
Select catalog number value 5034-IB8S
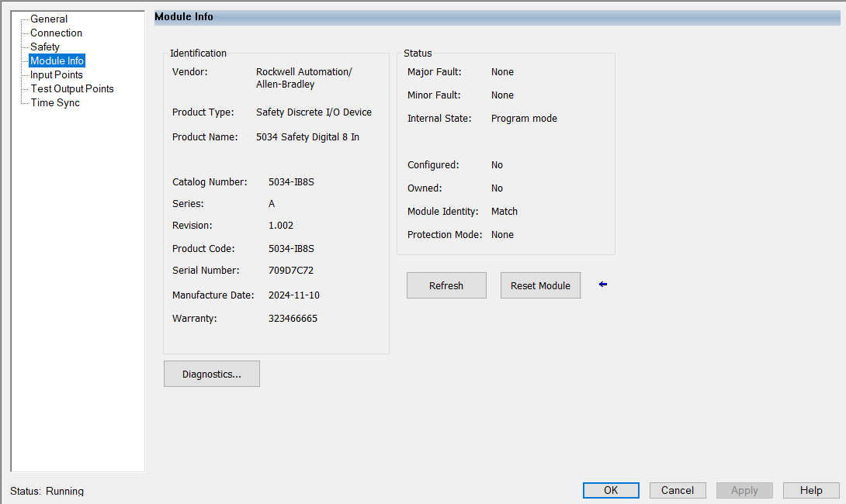coord(291,182)
